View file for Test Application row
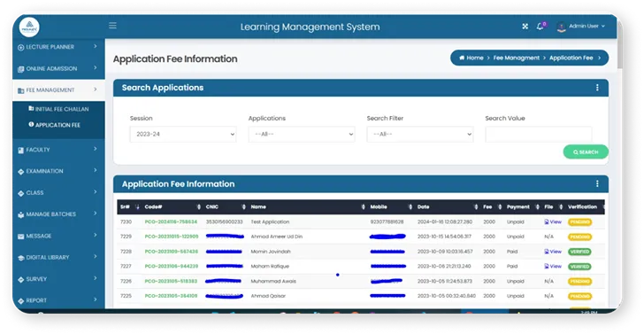This screenshot has height=334, width=644. click(553, 221)
